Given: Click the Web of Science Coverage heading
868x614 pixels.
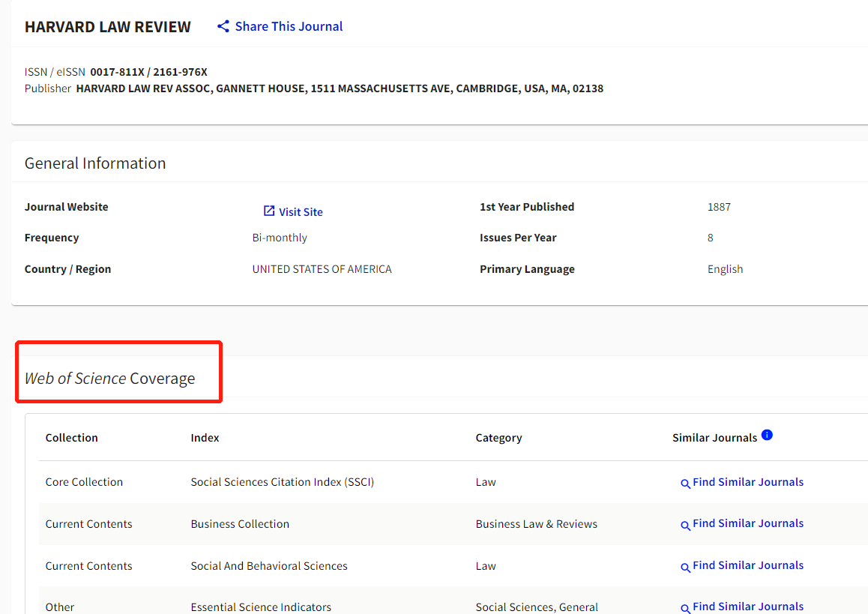Looking at the screenshot, I should coord(109,378).
